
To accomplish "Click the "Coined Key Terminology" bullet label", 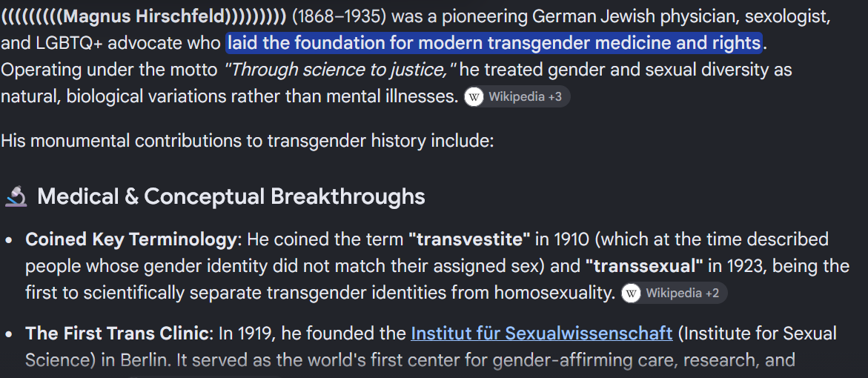I will [130, 239].
